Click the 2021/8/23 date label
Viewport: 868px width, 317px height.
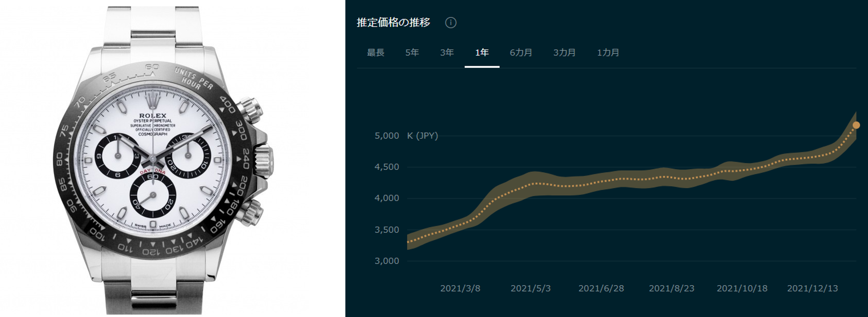pyautogui.click(x=672, y=288)
